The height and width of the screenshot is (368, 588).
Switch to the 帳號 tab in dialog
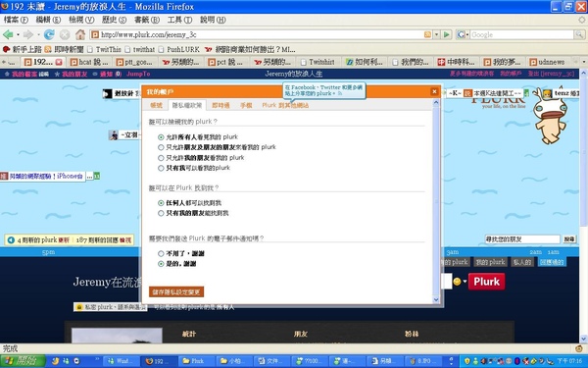pos(156,106)
